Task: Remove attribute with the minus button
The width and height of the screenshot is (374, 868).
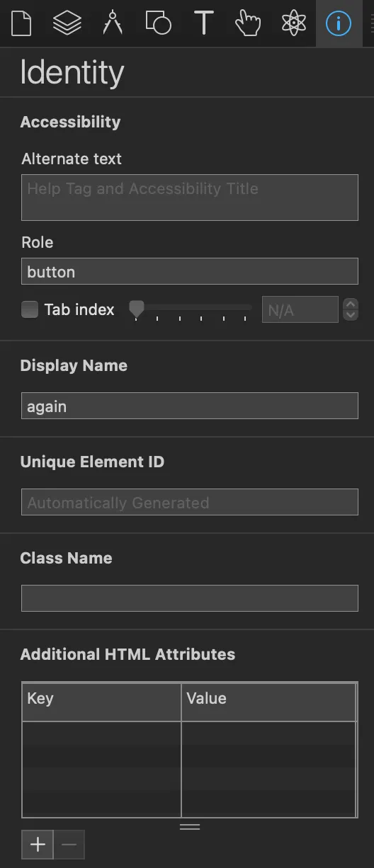Action: pos(69,844)
